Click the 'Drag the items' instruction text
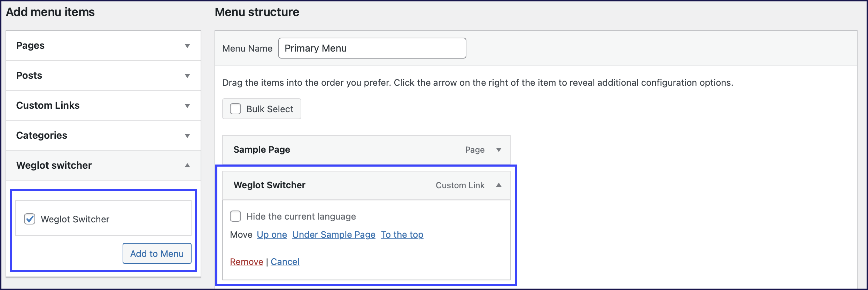The width and height of the screenshot is (868, 290). click(x=478, y=83)
